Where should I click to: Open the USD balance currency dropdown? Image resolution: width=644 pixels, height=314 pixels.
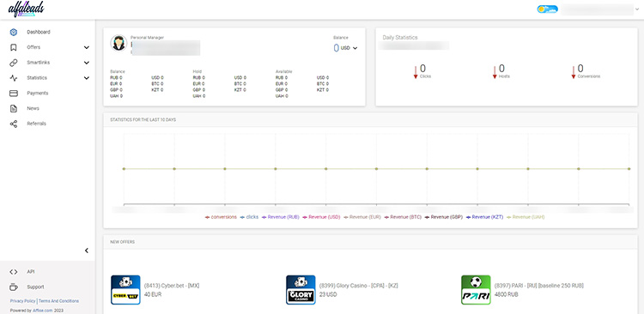click(349, 48)
